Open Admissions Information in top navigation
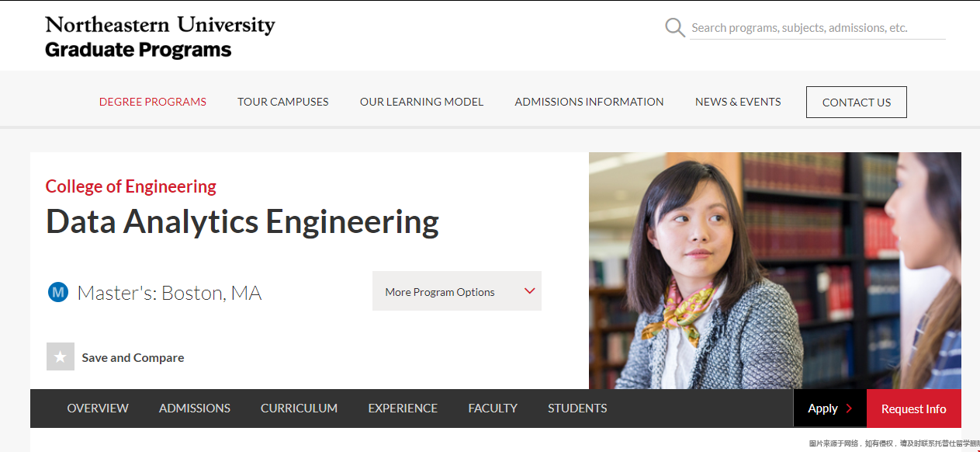This screenshot has height=452, width=980. (589, 102)
